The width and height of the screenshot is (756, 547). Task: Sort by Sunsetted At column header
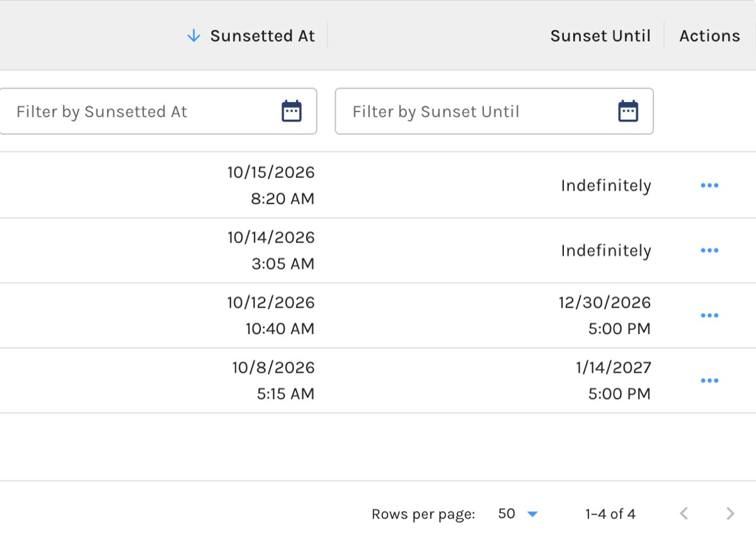click(x=262, y=36)
